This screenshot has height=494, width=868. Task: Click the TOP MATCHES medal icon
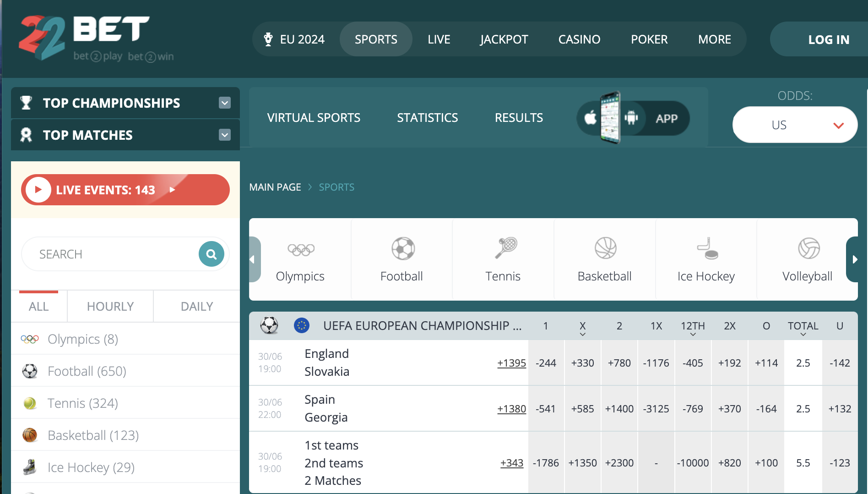click(27, 135)
